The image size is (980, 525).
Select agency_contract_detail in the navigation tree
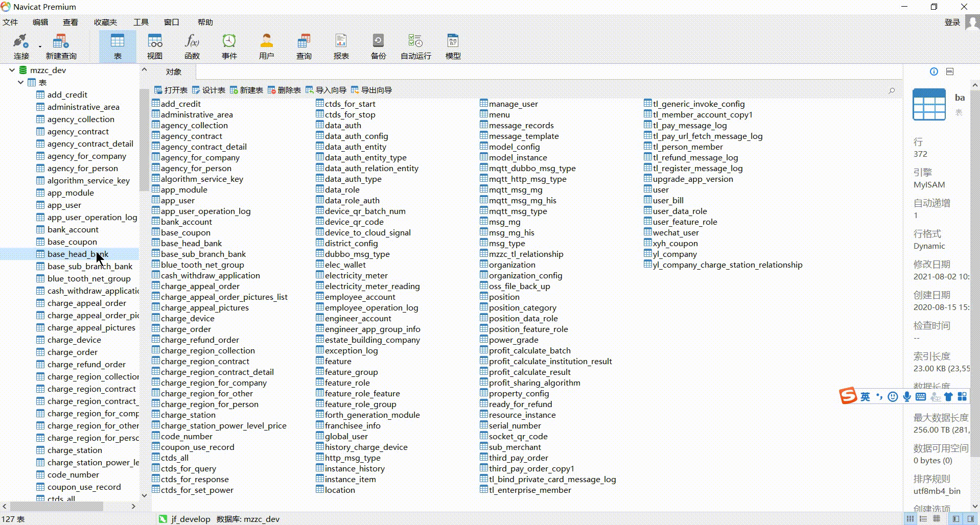tap(90, 144)
